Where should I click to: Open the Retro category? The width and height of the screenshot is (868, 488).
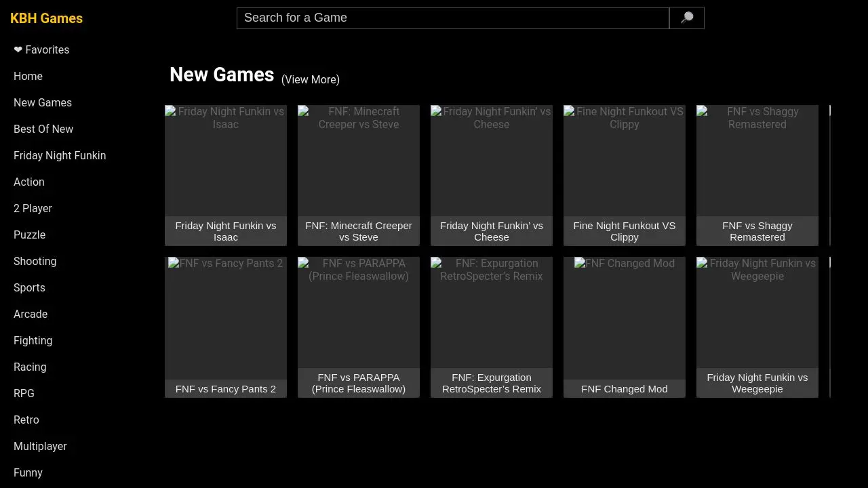tap(26, 420)
